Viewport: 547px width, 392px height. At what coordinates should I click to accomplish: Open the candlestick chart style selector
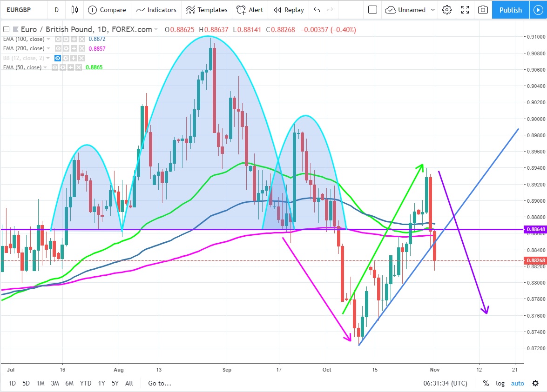tap(74, 10)
